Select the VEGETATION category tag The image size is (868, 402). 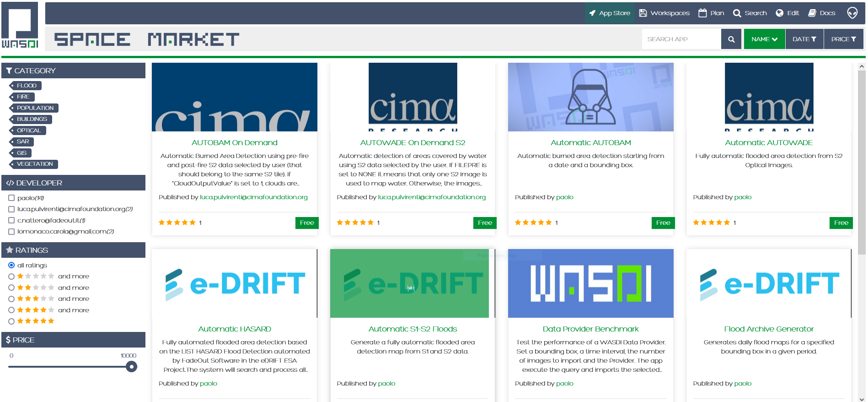(33, 164)
